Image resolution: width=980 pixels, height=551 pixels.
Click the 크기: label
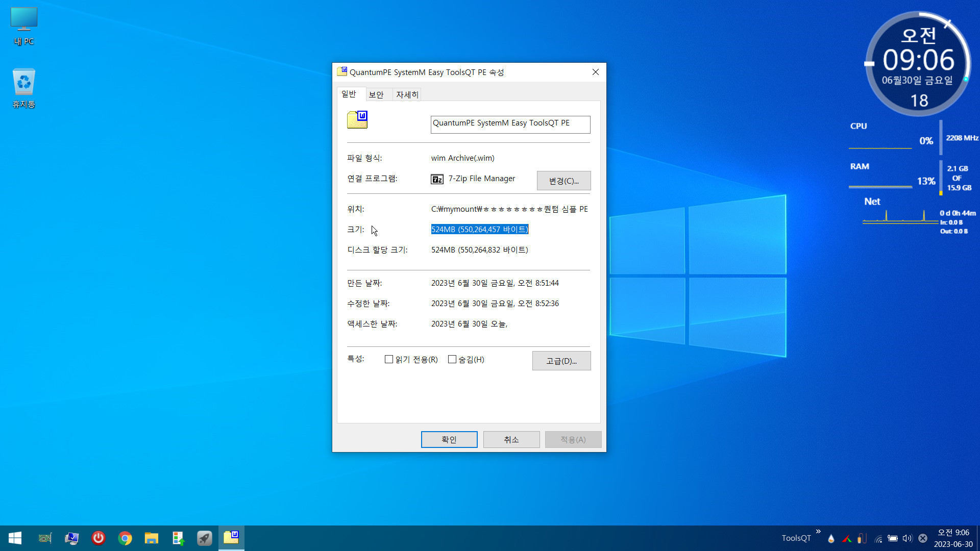(356, 230)
